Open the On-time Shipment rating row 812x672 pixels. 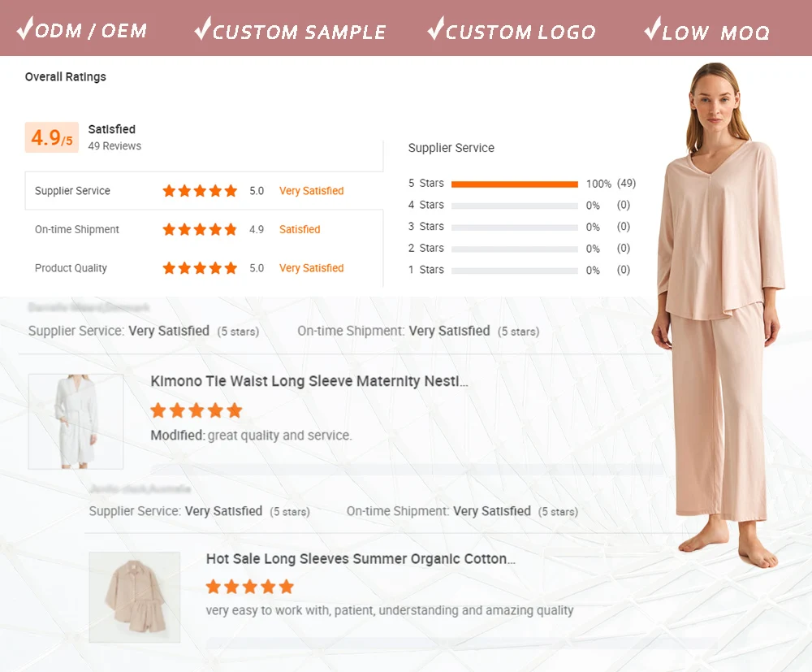coord(204,229)
